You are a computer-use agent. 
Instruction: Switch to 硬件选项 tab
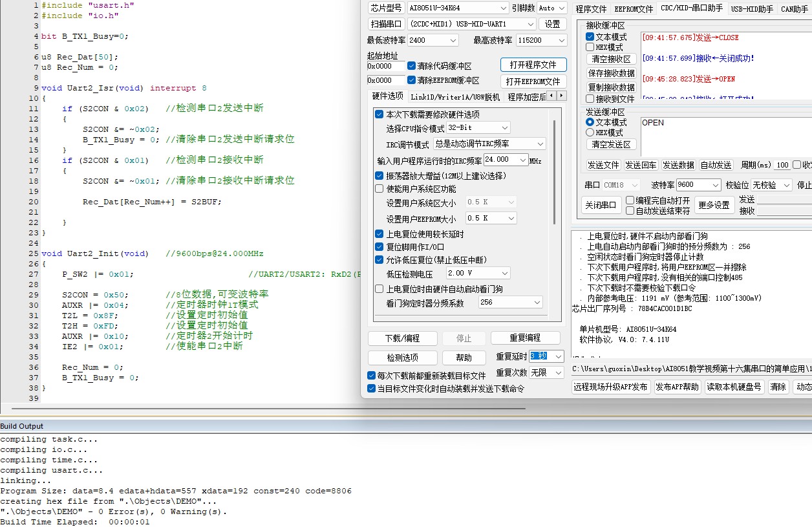pyautogui.click(x=388, y=96)
